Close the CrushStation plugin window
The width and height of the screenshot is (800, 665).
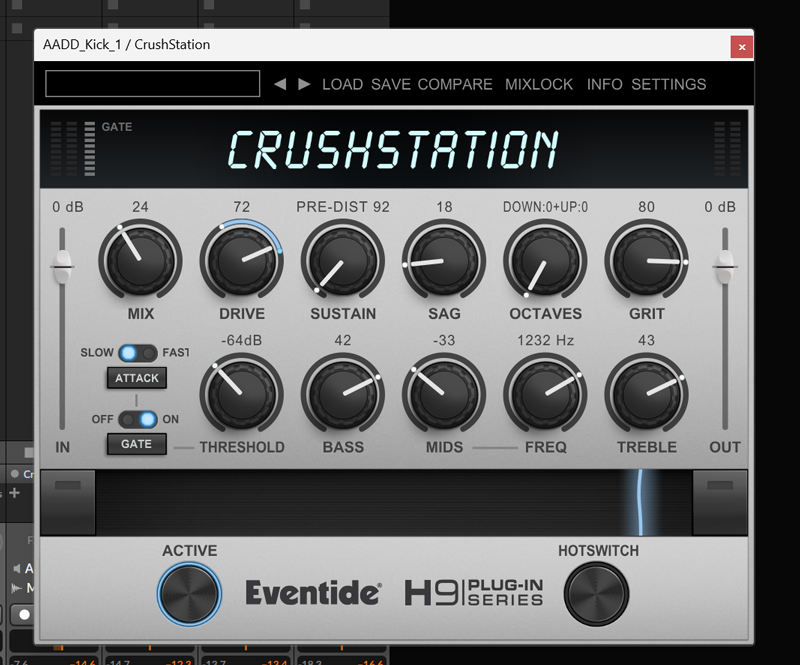pos(742,47)
